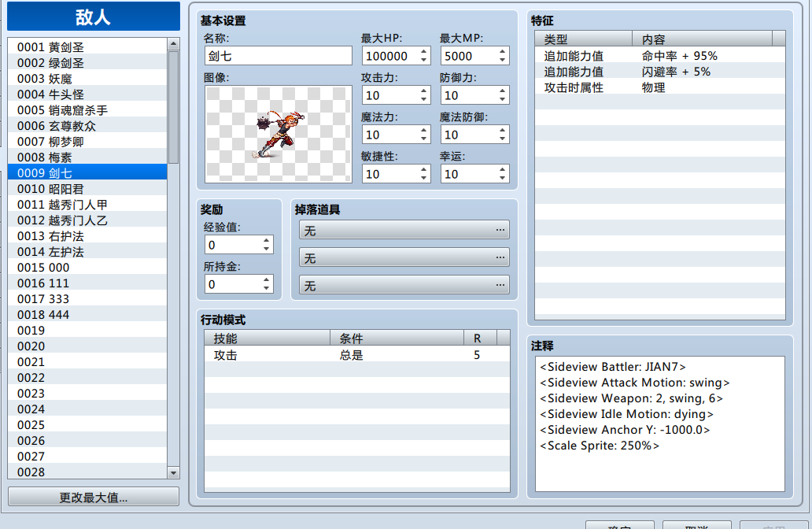Screen dimensions: 812x529
Task: Select enemy 0012 越秀门人乙
Action: [87, 220]
